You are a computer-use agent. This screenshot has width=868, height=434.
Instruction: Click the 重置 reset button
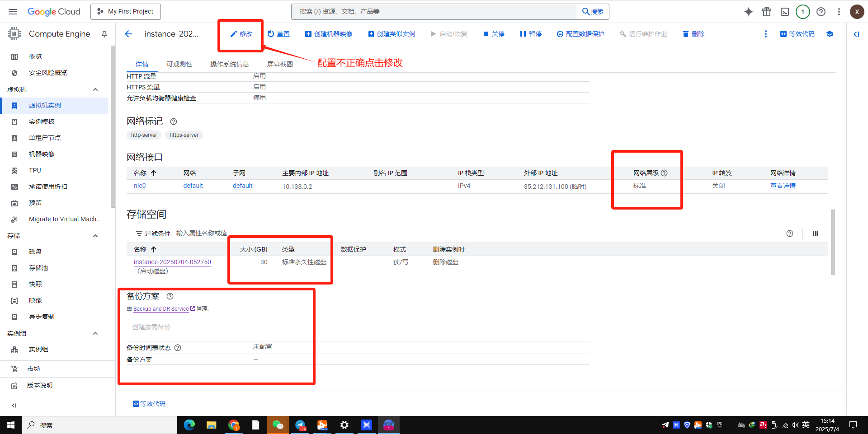click(x=278, y=34)
